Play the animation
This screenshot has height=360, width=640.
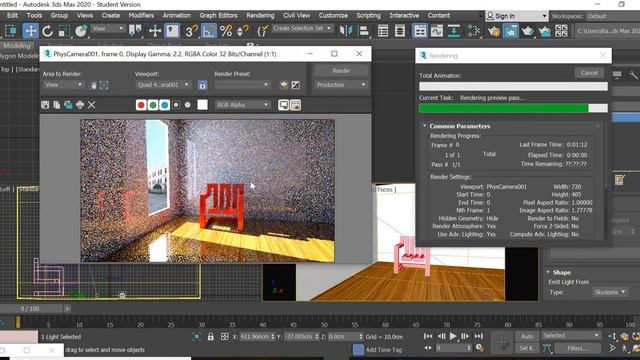coord(453,336)
